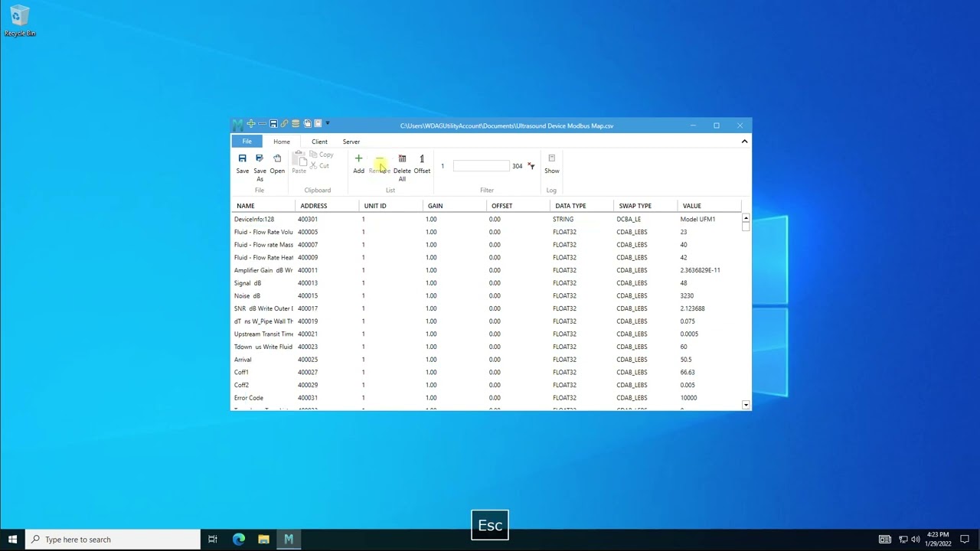Click the green plus icon in title bar
Image resolution: width=980 pixels, height=551 pixels.
coord(250,124)
